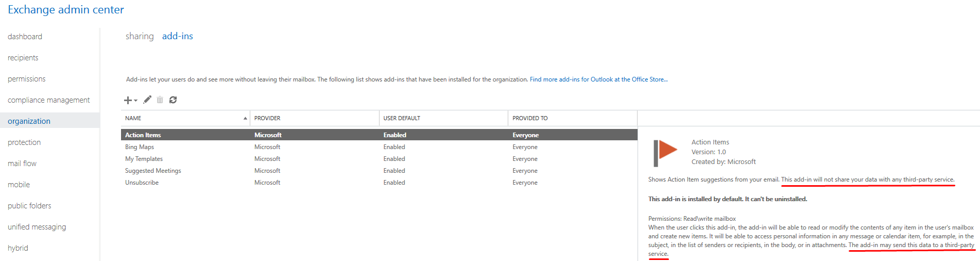Select the My Templates add-in row

click(x=379, y=159)
